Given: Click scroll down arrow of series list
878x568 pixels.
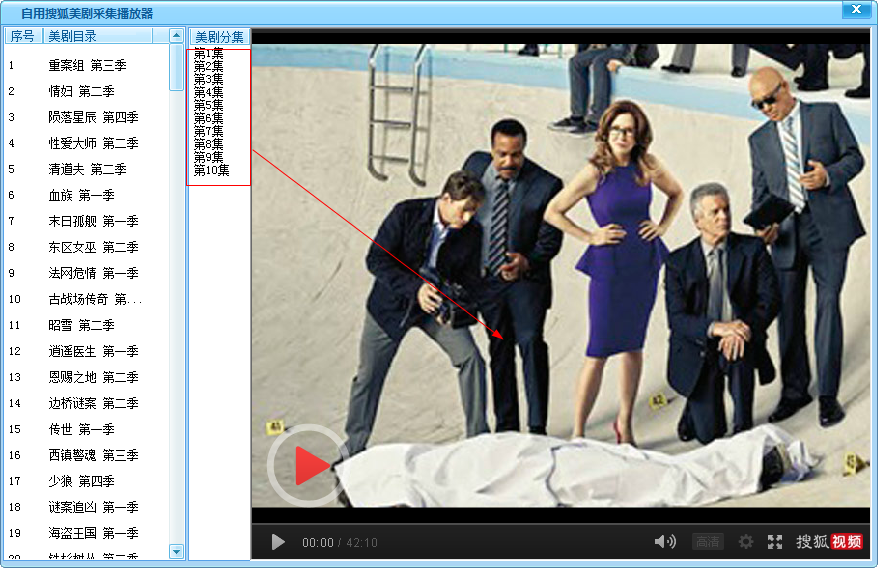Looking at the screenshot, I should [x=176, y=552].
